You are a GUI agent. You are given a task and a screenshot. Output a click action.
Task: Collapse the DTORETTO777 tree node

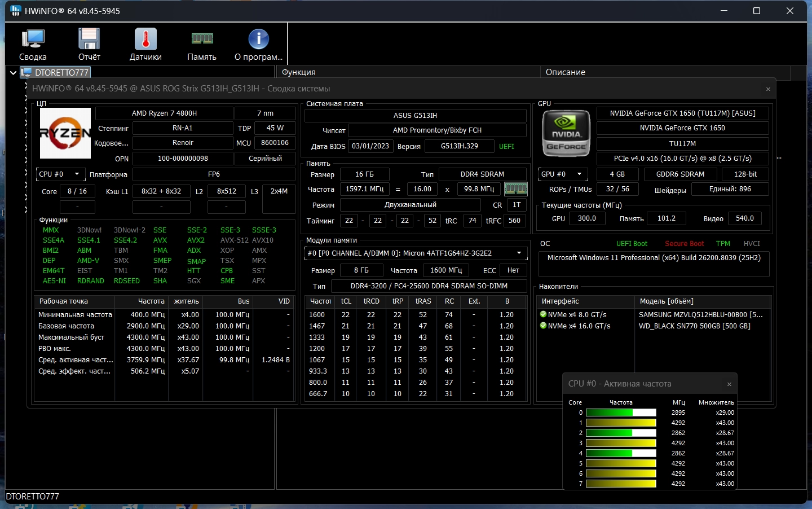[13, 73]
